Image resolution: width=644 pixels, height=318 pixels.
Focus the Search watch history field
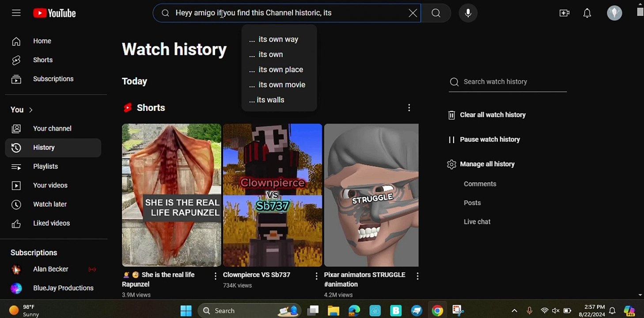(508, 82)
